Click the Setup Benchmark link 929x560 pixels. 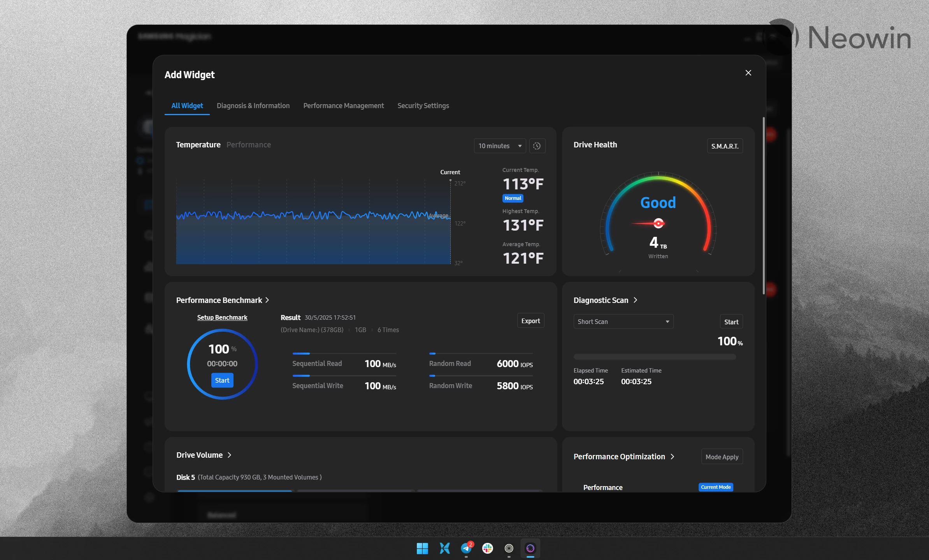pyautogui.click(x=222, y=317)
